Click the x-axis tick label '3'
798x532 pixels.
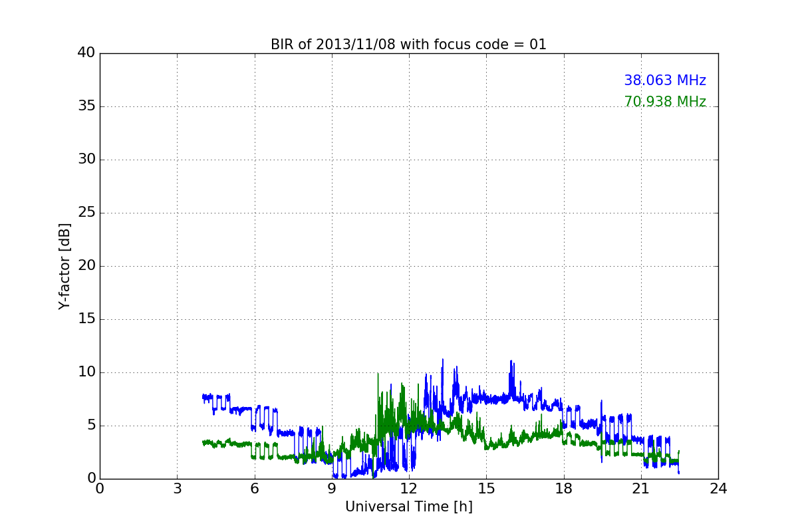pos(177,489)
